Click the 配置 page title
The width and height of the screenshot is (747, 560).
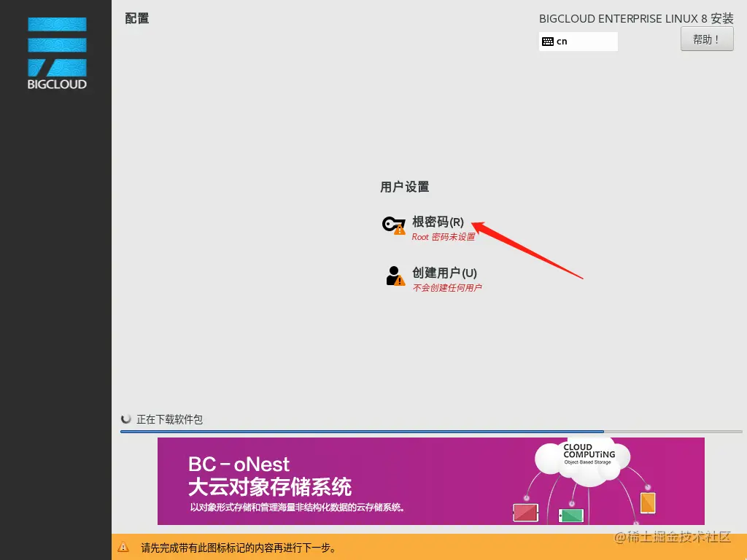(x=136, y=18)
